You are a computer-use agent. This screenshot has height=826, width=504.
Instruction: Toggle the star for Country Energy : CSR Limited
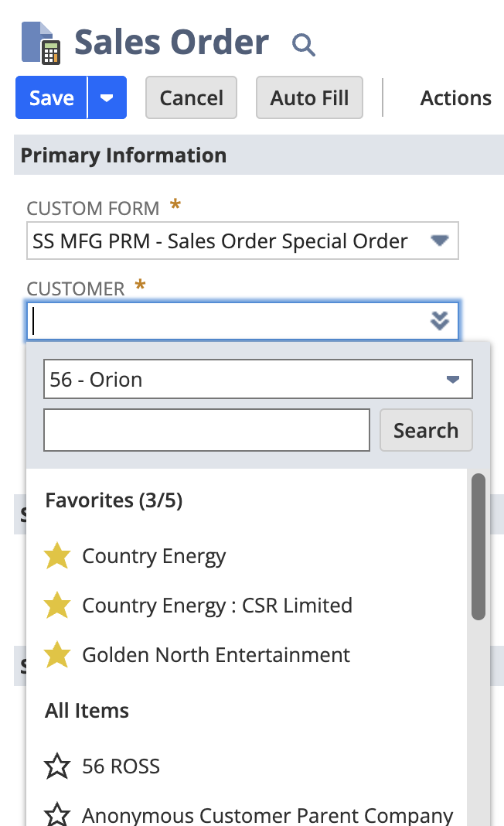(x=57, y=606)
